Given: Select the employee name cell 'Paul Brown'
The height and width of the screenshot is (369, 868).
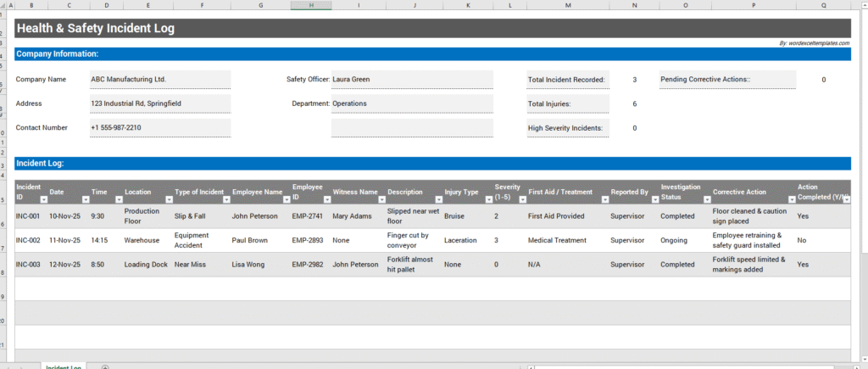Looking at the screenshot, I should pos(261,240).
